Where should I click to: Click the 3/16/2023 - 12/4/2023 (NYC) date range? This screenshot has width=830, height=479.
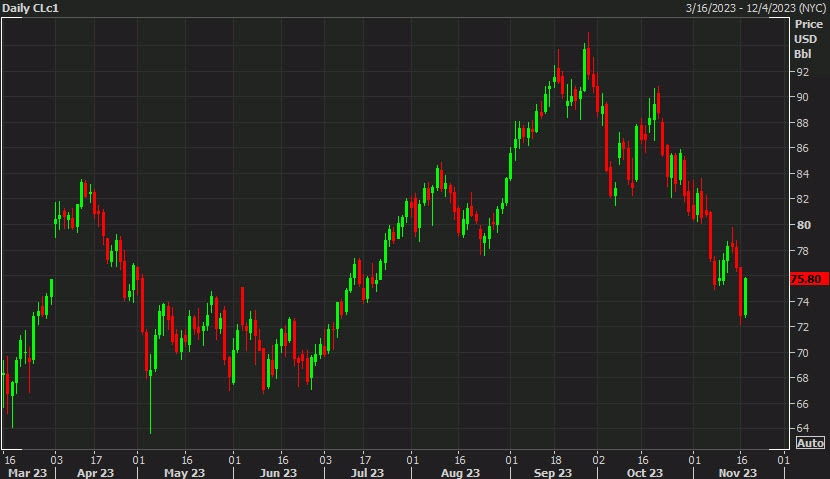click(x=756, y=8)
